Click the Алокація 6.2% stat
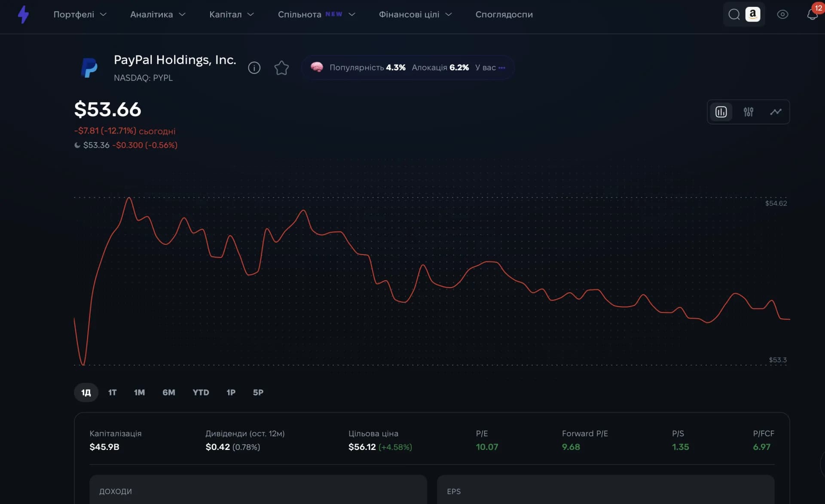This screenshot has width=825, height=504. pos(440,67)
